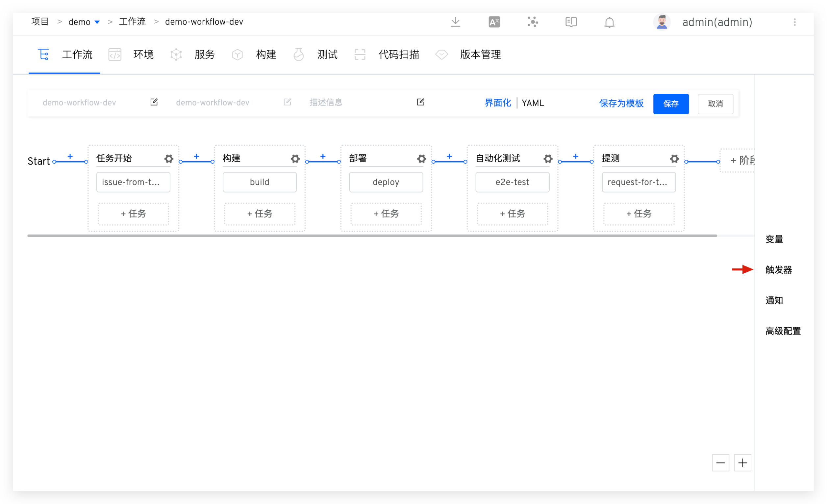
Task: Go to the 环境 tab
Action: pyautogui.click(x=143, y=54)
